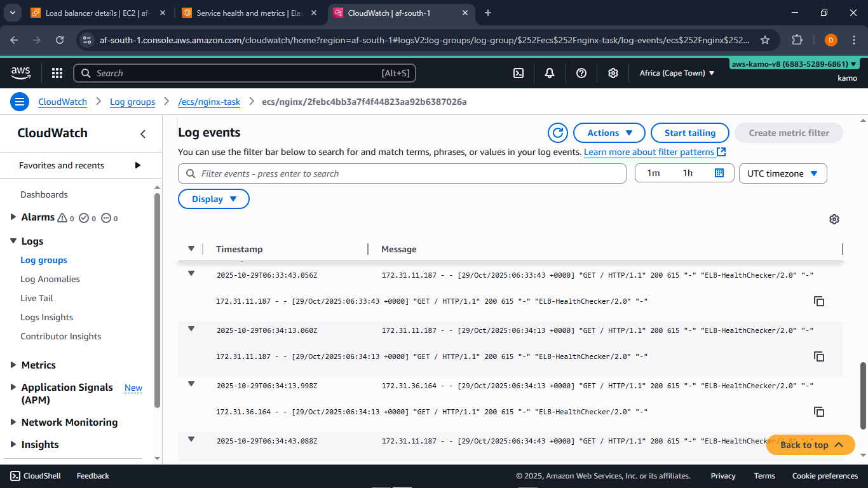
Task: Collapse the CloudWatch side navigation panel
Action: [x=143, y=134]
